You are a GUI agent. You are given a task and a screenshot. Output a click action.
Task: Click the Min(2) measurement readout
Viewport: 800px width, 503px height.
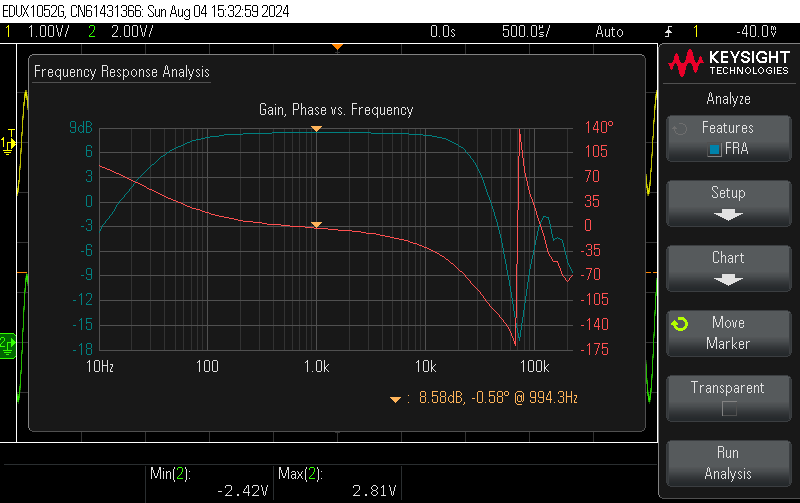click(209, 482)
